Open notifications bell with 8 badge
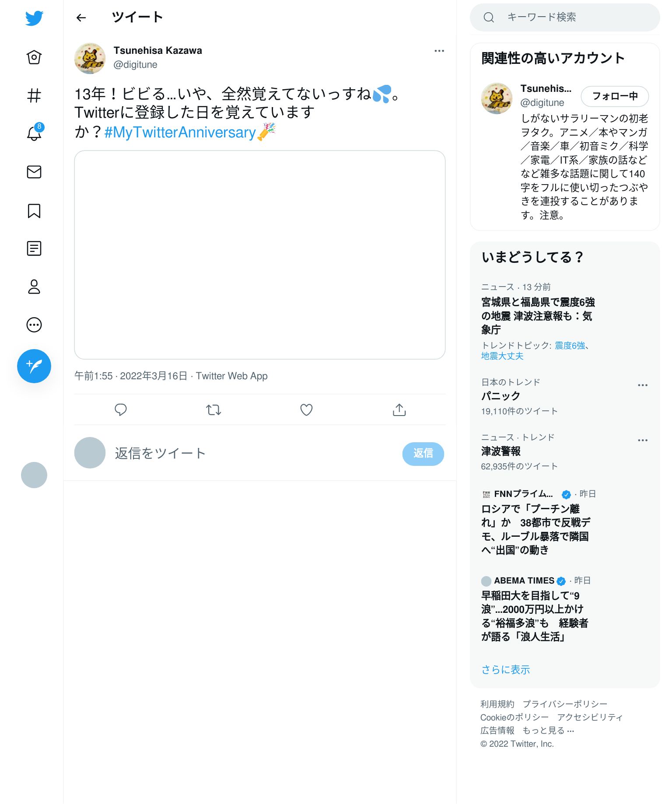 coord(34,133)
